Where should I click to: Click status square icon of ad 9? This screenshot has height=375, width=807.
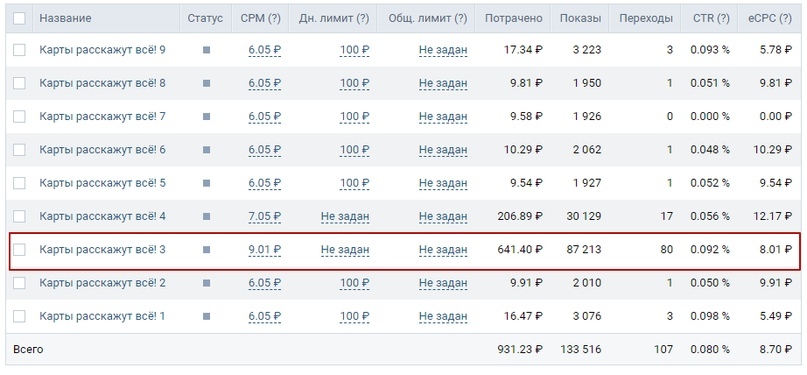(206, 50)
